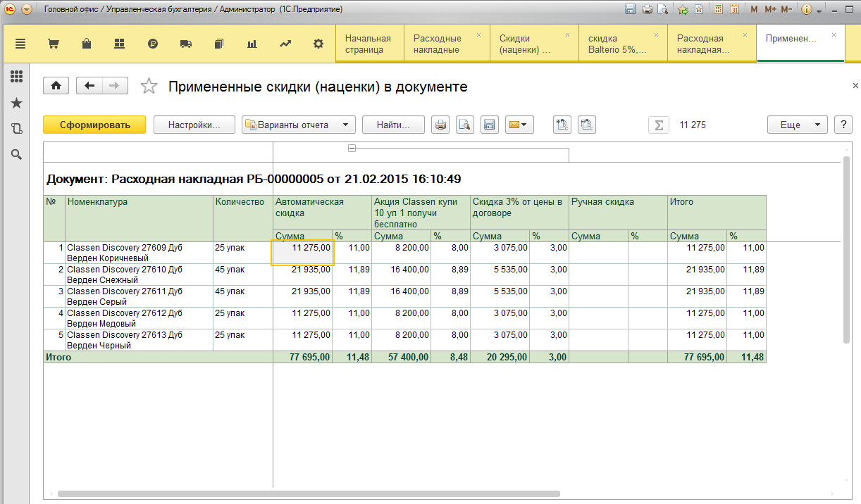Open help with the question mark button
Viewport: 861px width, 504px height.
pyautogui.click(x=843, y=125)
